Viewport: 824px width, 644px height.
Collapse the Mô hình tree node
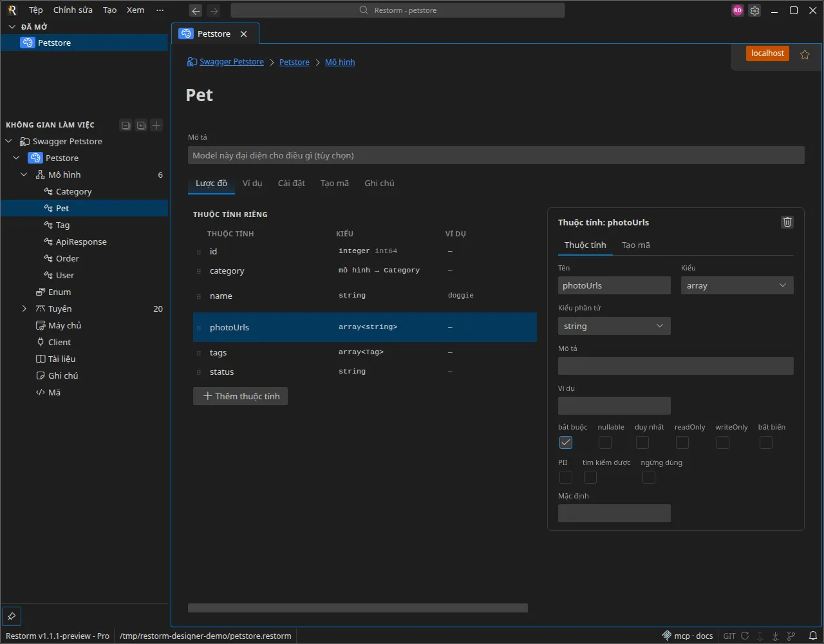pyautogui.click(x=24, y=175)
